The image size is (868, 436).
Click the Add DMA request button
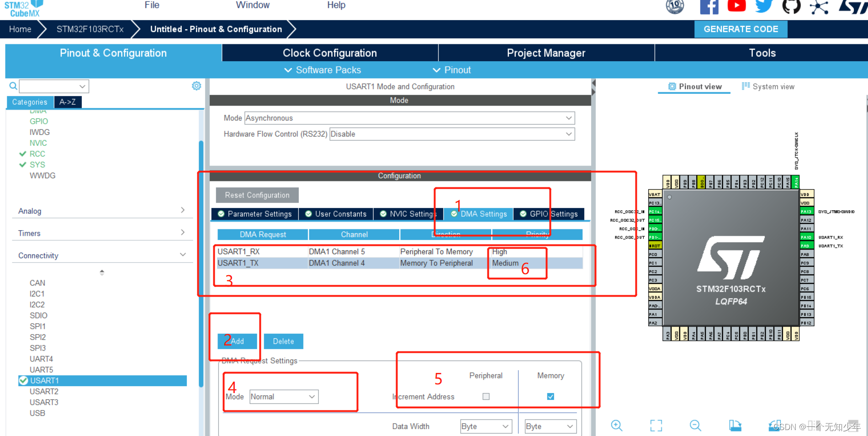[x=237, y=341]
